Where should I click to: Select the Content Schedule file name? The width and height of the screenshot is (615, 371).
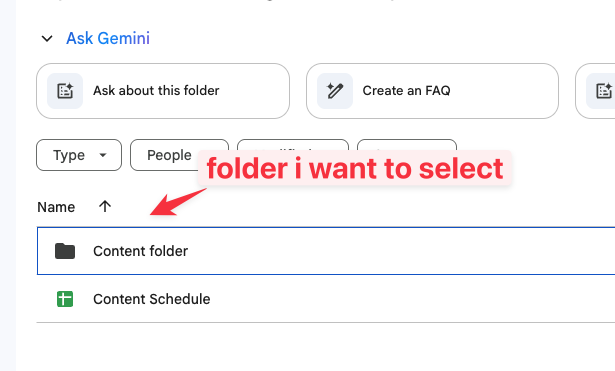152,299
